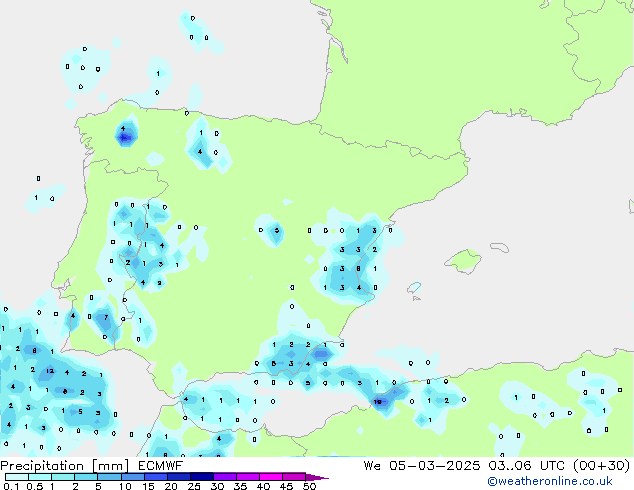Click the '25' legend scale label
Viewport: 634px width, 490px height.
pos(194,486)
